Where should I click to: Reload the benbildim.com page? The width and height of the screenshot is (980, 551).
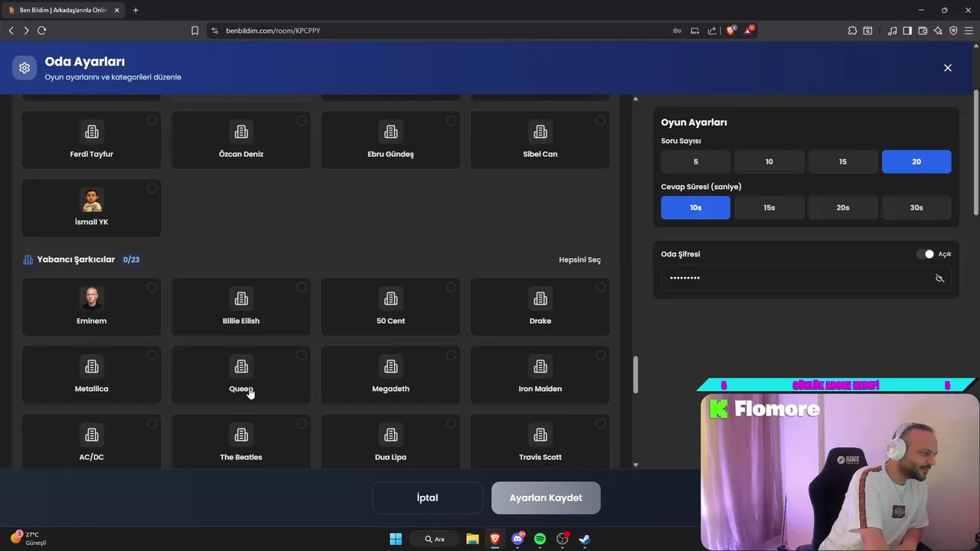(x=41, y=31)
